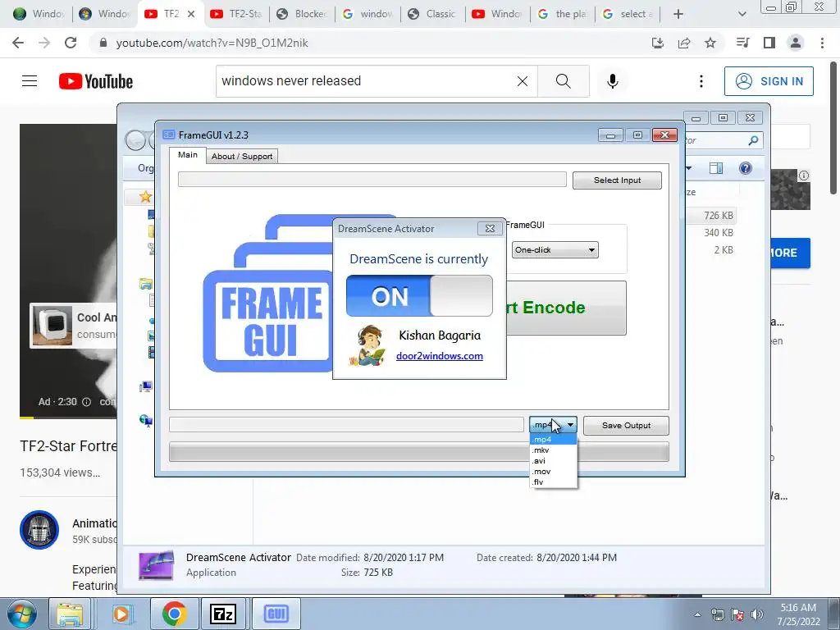Click the Cool ad thumbnail image
This screenshot has width=840, height=630.
[52, 326]
